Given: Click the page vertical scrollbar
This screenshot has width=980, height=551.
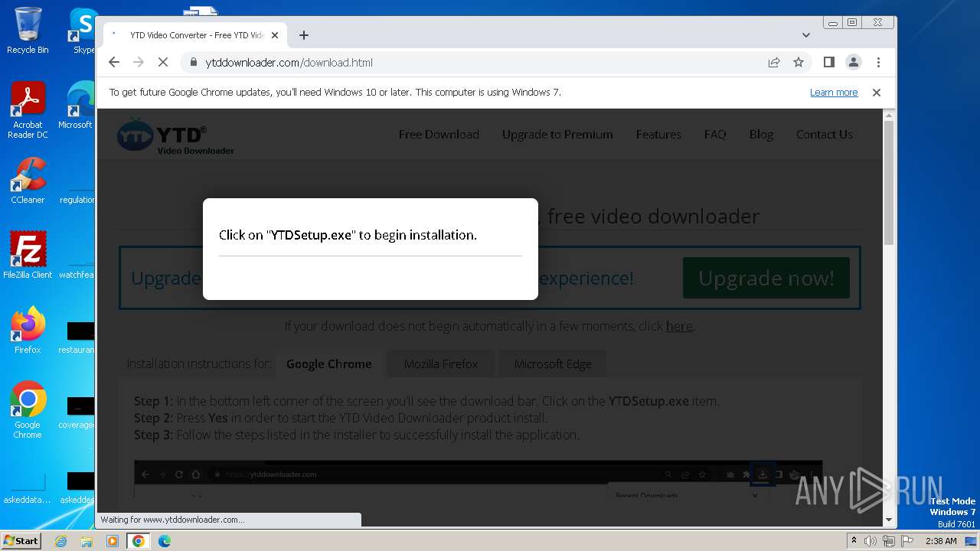Looking at the screenshot, I should 888,182.
